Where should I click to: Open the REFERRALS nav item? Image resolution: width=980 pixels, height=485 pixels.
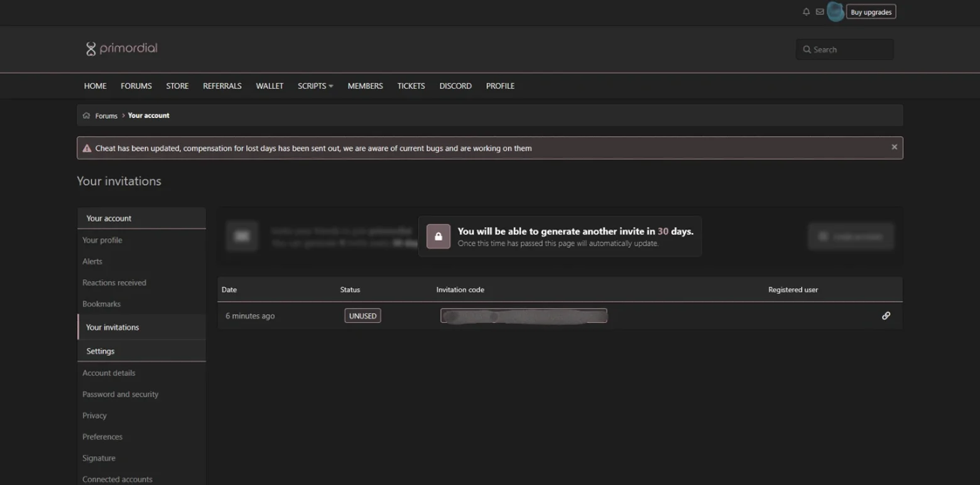pos(222,86)
